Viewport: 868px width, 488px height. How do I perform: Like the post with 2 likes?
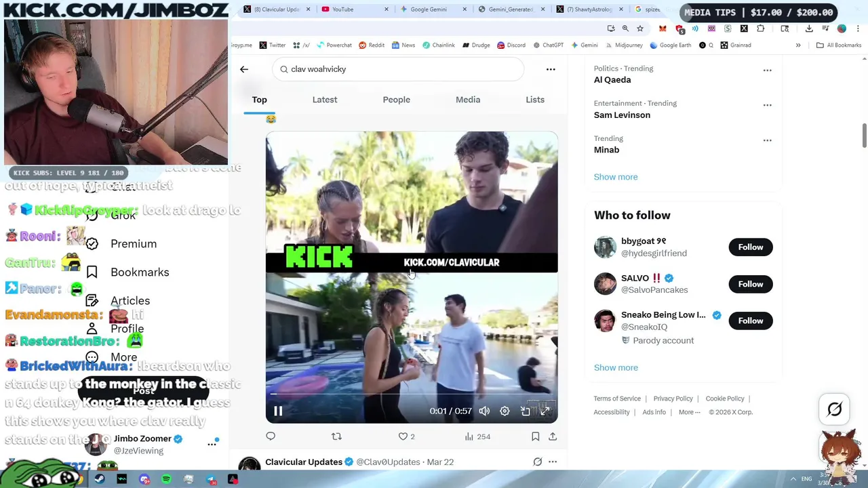tap(406, 436)
